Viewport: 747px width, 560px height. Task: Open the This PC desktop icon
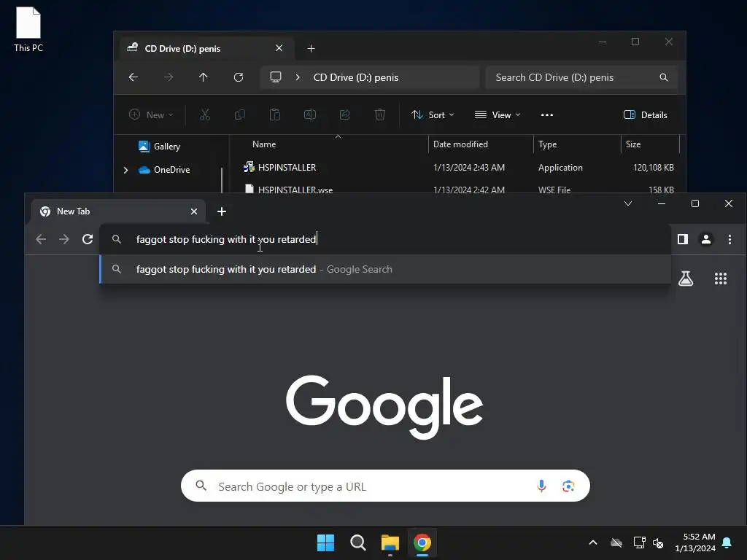pyautogui.click(x=28, y=29)
